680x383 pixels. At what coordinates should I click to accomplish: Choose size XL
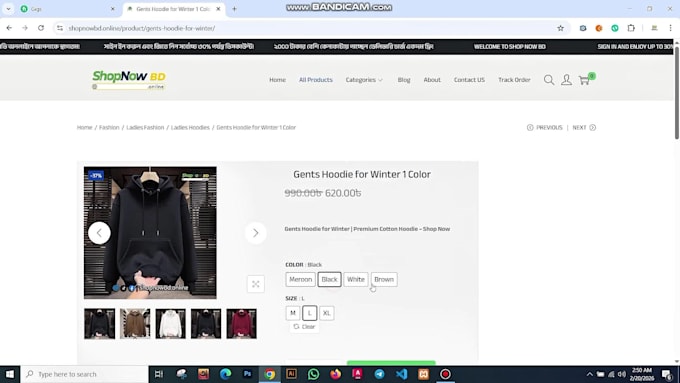(x=327, y=313)
